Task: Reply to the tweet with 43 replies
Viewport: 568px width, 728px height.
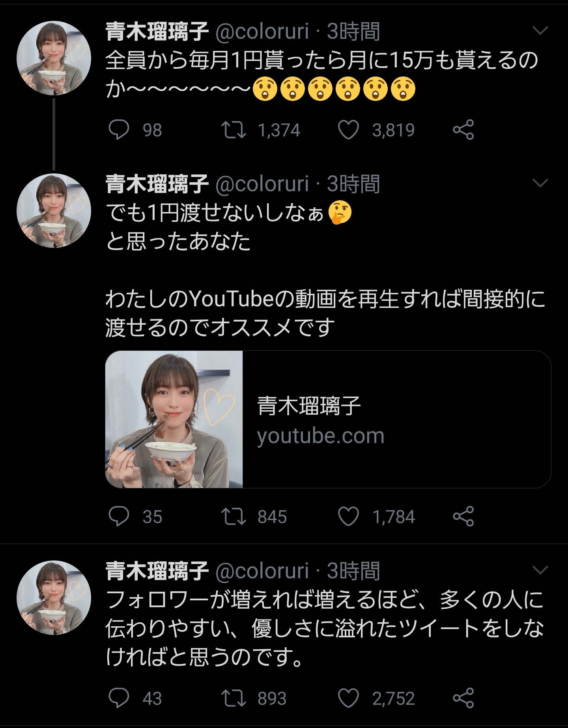Action: point(119,698)
